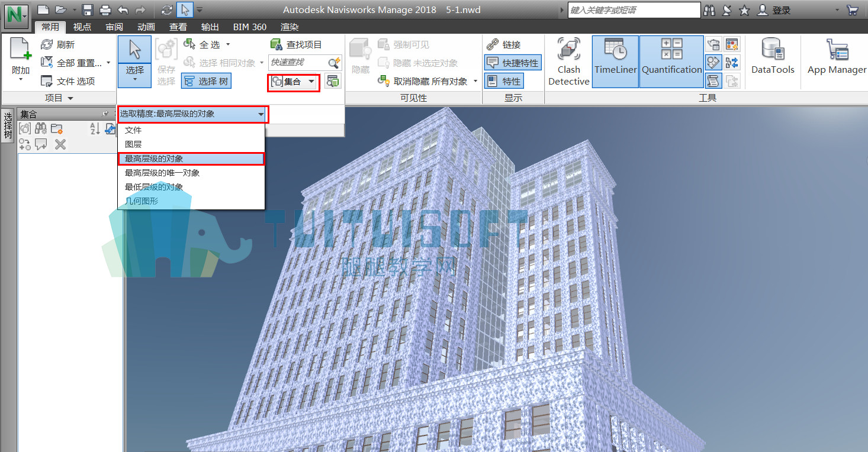868x452 pixels.
Task: Open the Autodesk Rendering tool icon
Action: pos(713,44)
